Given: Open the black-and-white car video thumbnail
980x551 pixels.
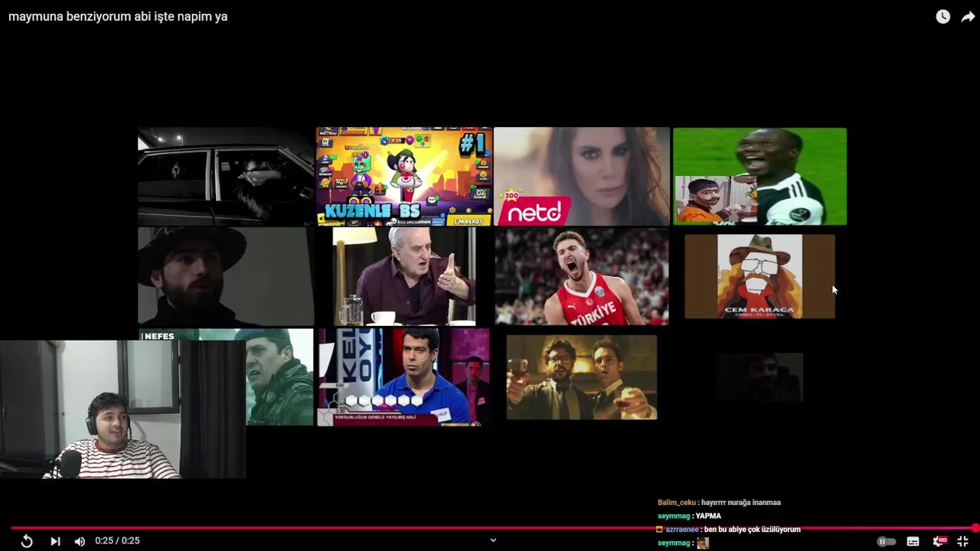Looking at the screenshot, I should pos(226,177).
